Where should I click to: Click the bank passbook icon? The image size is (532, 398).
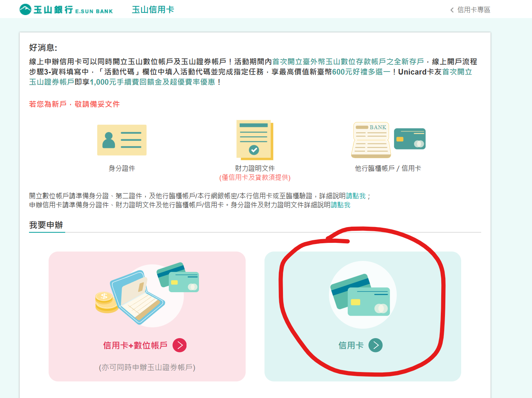pos(371,140)
